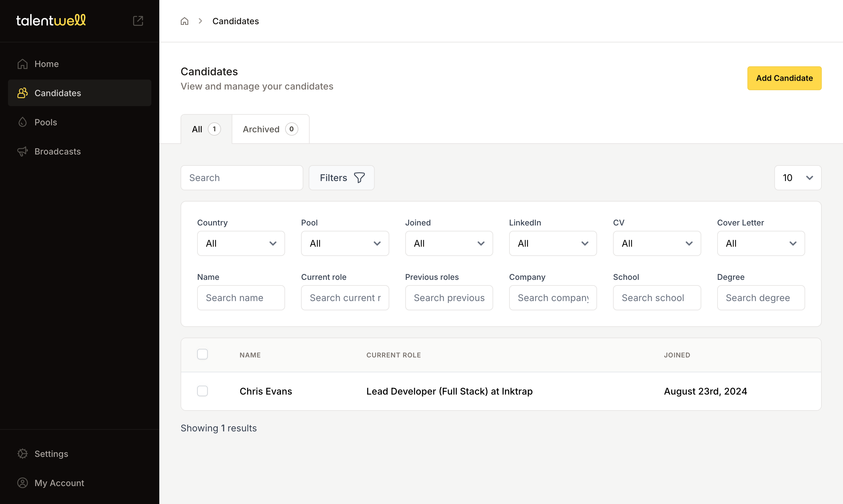Open the Pool filter dropdown
This screenshot has width=843, height=504.
pos(345,243)
